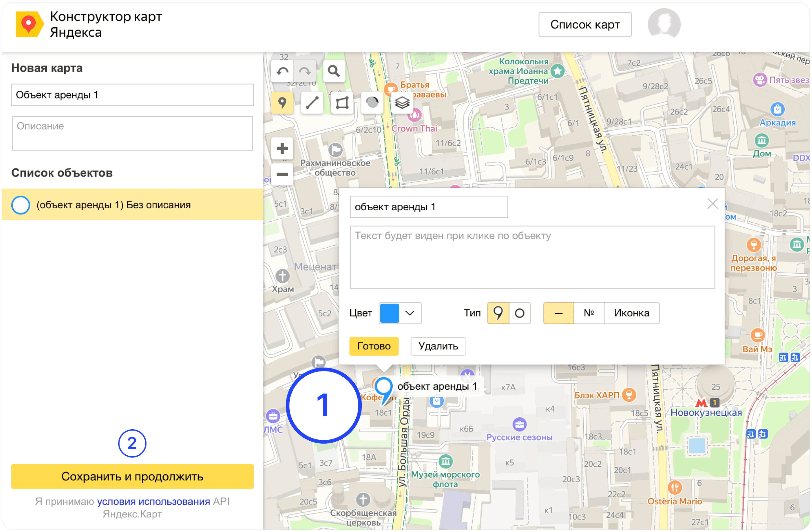Select the line drawing tool

pyautogui.click(x=312, y=102)
